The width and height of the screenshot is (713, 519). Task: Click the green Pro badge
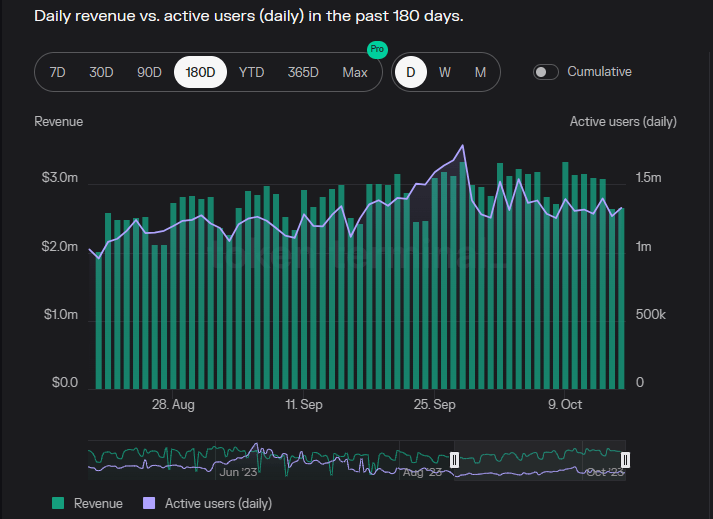click(376, 49)
